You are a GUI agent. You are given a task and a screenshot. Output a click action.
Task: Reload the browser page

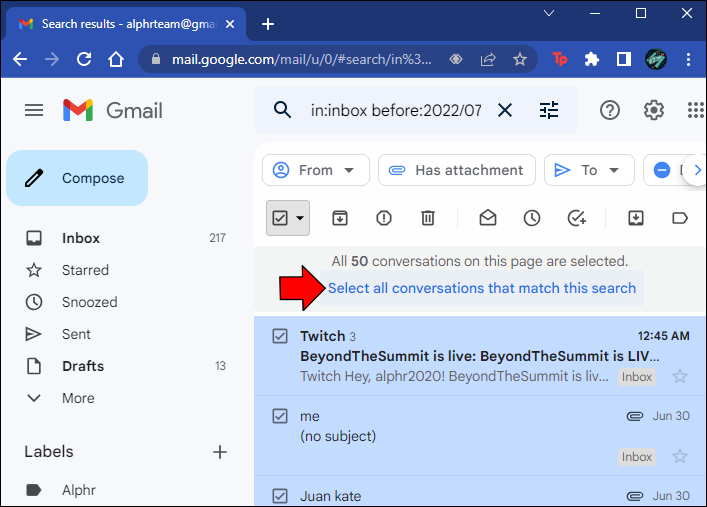[84, 59]
